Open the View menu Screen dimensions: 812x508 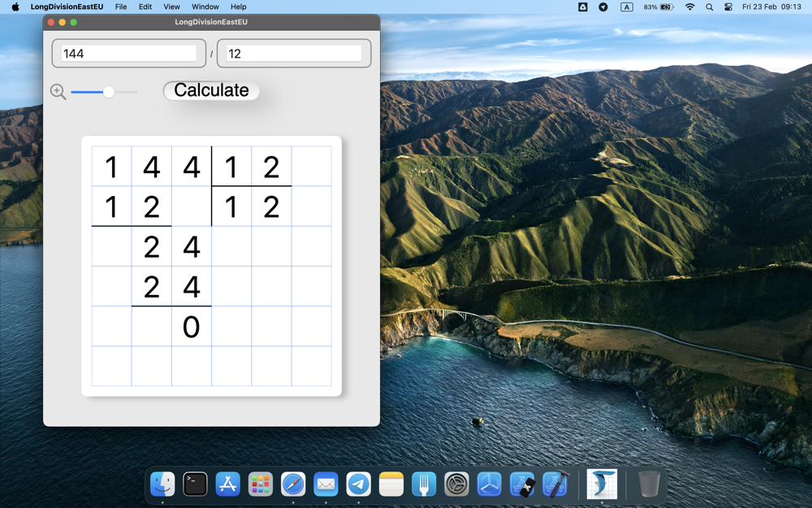[171, 7]
